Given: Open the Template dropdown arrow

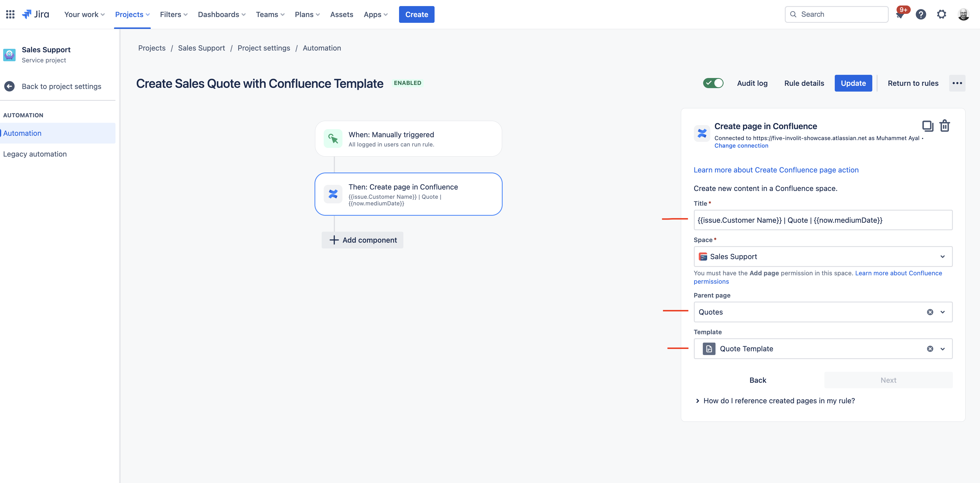Looking at the screenshot, I should tap(943, 349).
